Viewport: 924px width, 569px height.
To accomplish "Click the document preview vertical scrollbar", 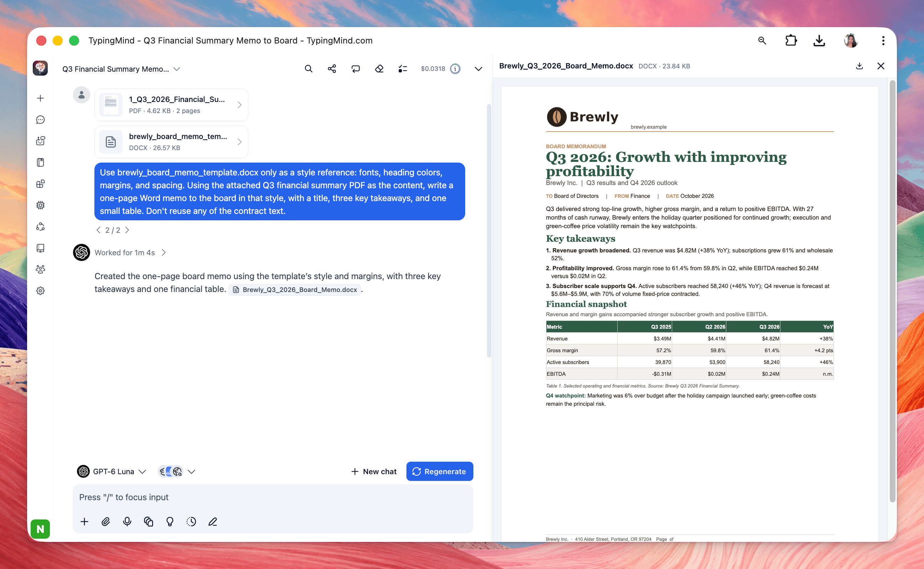I will [892, 291].
